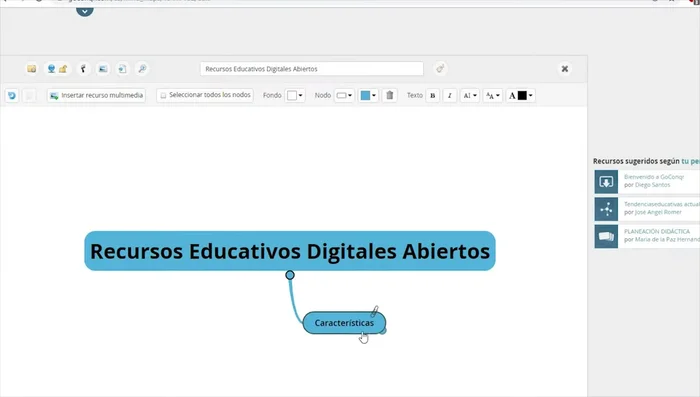Open Bienvenido a GoConqr suggested resource
This screenshot has width=700, height=397.
tap(654, 177)
